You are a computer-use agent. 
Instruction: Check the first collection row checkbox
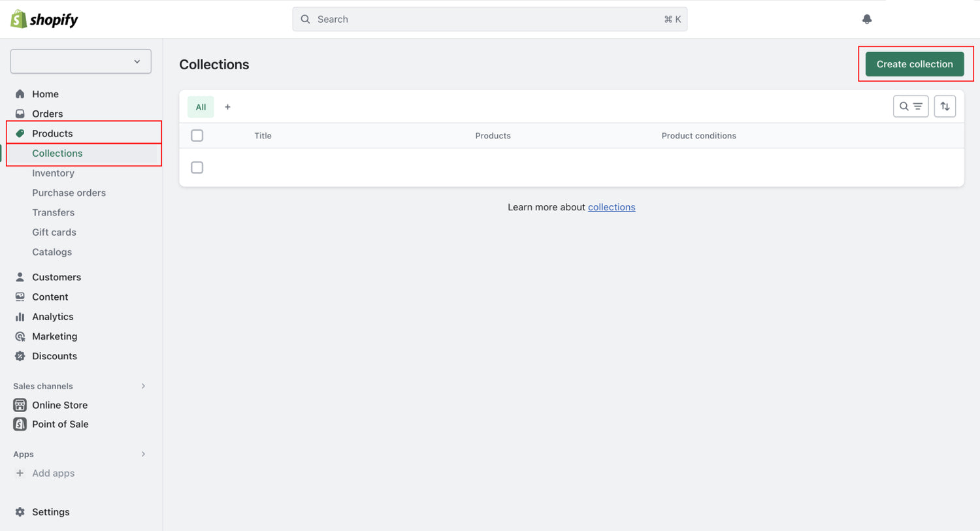click(x=197, y=168)
